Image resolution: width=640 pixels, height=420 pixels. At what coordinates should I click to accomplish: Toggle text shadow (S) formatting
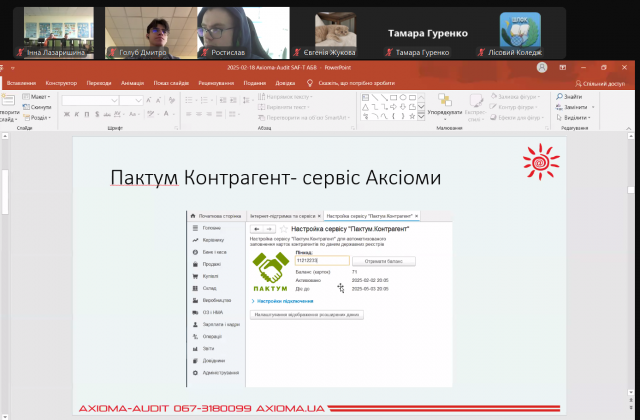(x=97, y=114)
